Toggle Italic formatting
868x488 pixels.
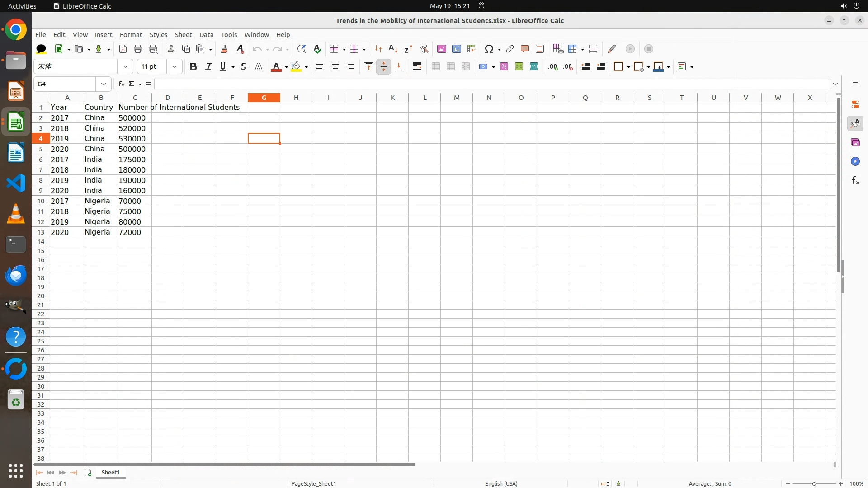[x=208, y=67]
